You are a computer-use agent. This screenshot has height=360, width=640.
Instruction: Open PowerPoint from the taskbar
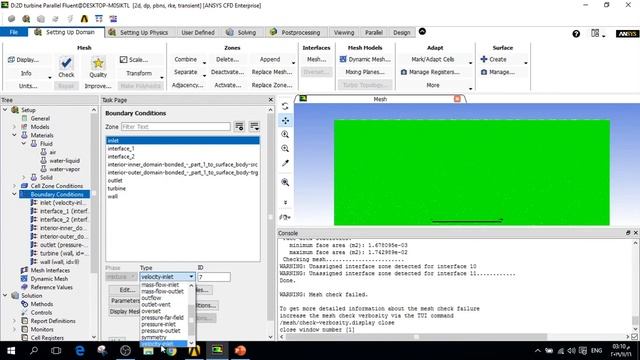(240, 350)
